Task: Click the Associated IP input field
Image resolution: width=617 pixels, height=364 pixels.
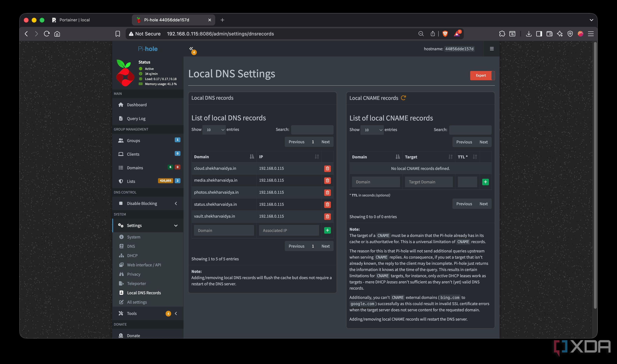Action: [289, 230]
